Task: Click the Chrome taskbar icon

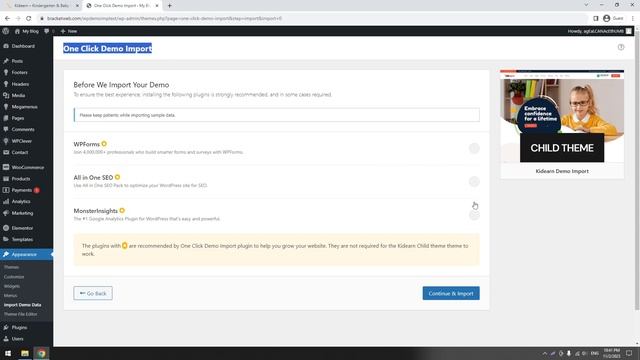Action: pyautogui.click(x=41, y=353)
